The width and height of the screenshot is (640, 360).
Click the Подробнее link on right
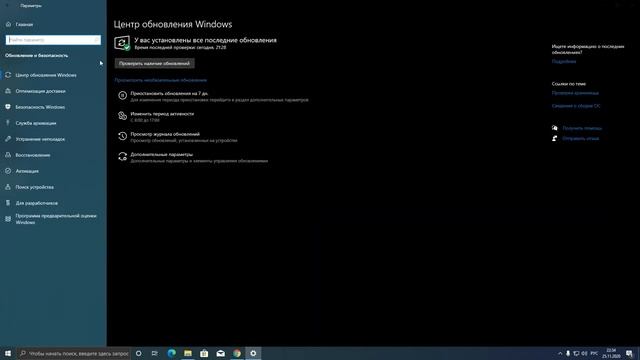click(x=564, y=62)
